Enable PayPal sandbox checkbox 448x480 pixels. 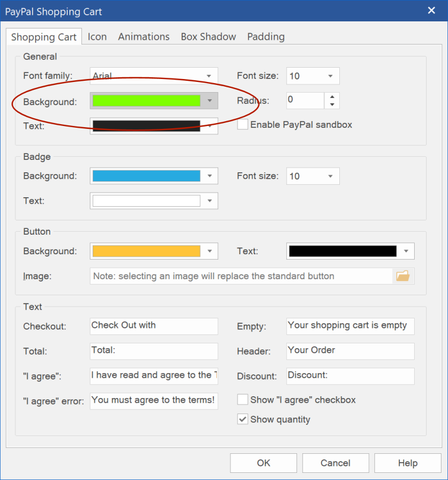[242, 125]
